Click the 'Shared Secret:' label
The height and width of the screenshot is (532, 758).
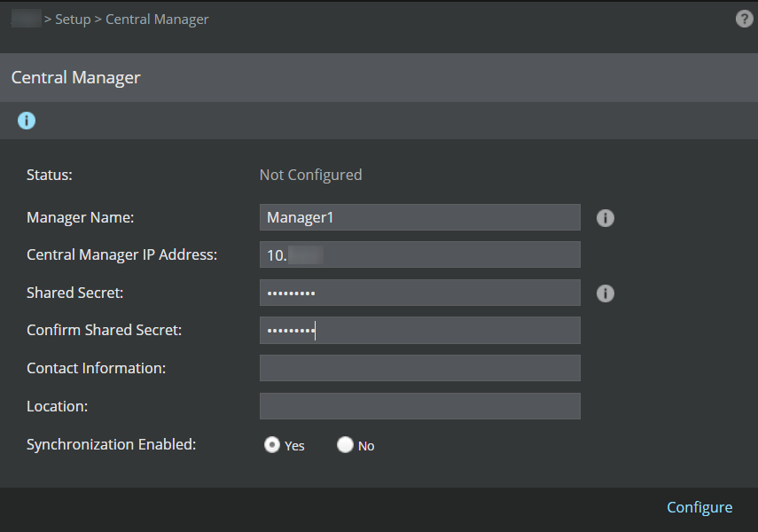coord(75,293)
